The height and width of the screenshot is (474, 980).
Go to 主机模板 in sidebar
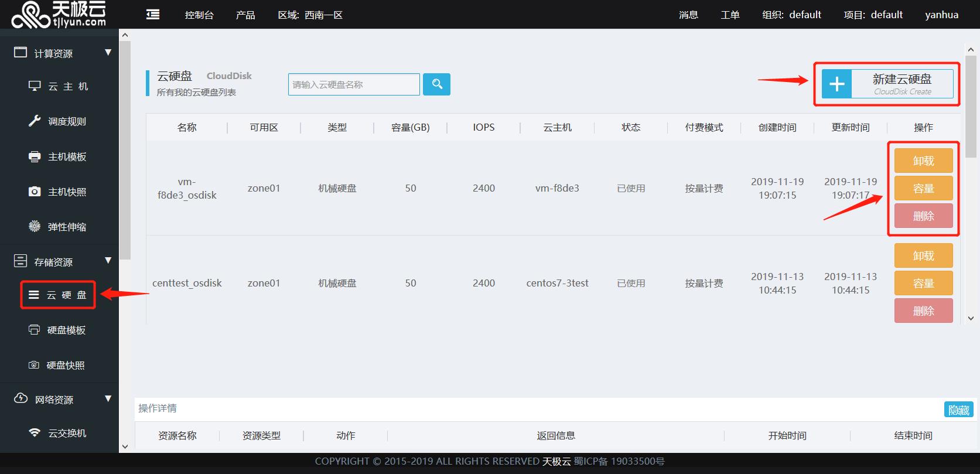[x=67, y=156]
